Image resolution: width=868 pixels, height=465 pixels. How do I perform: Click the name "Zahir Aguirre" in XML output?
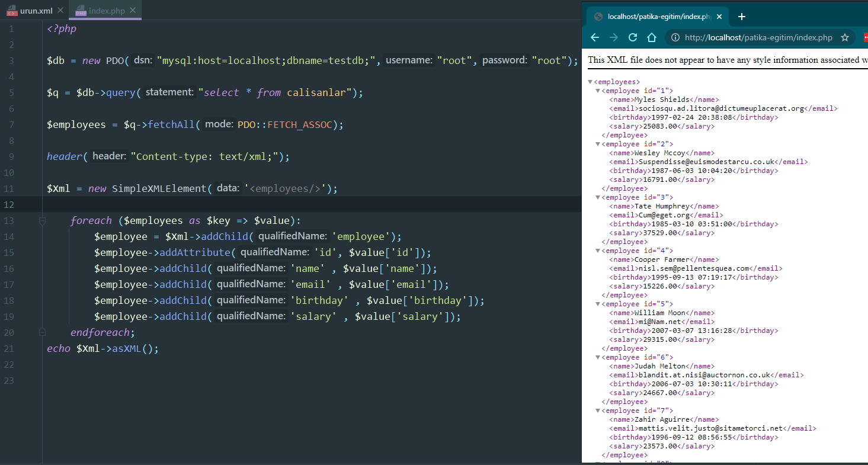(662, 419)
